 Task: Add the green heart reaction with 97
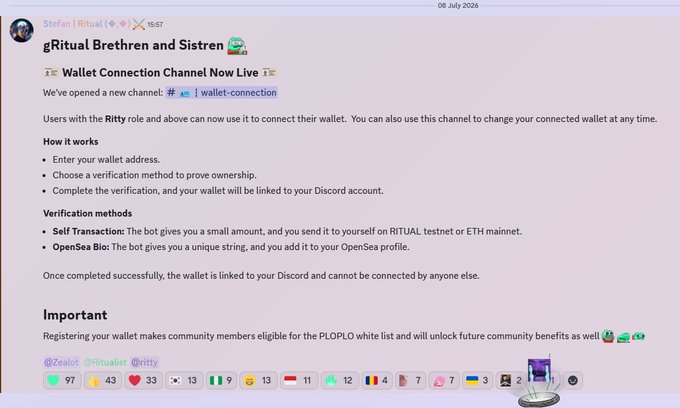click(62, 380)
